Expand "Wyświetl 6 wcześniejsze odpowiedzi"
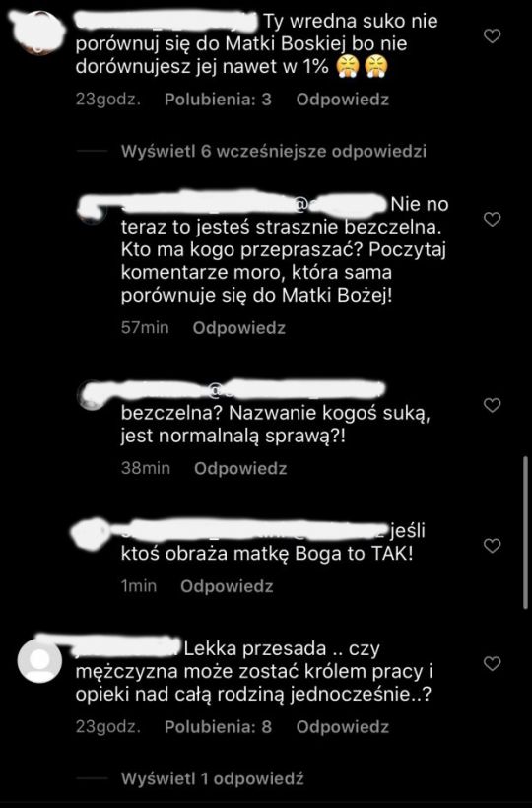The width and height of the screenshot is (532, 808). click(274, 152)
